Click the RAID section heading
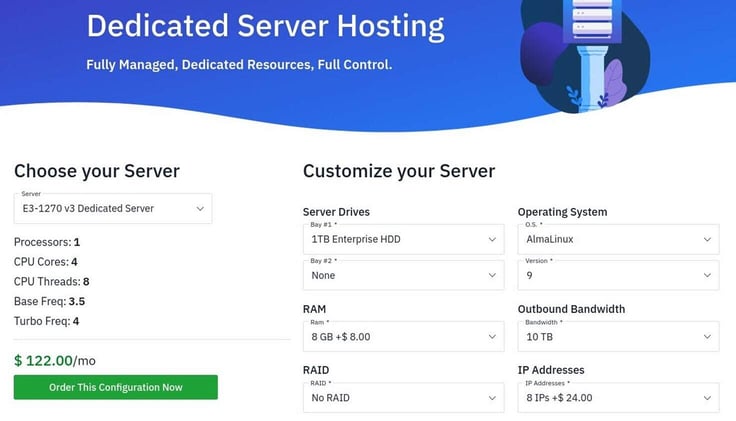The height and width of the screenshot is (421, 736). point(316,370)
